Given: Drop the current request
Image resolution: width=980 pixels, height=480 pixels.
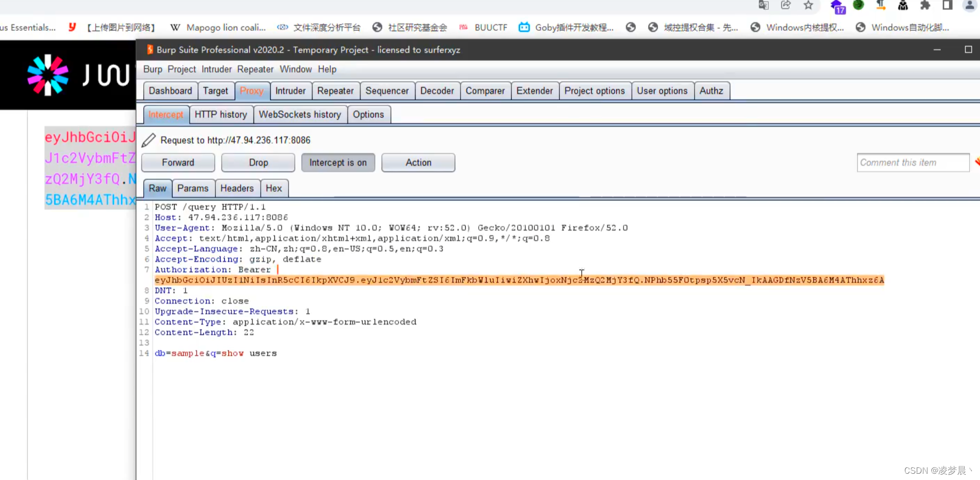Looking at the screenshot, I should [258, 162].
